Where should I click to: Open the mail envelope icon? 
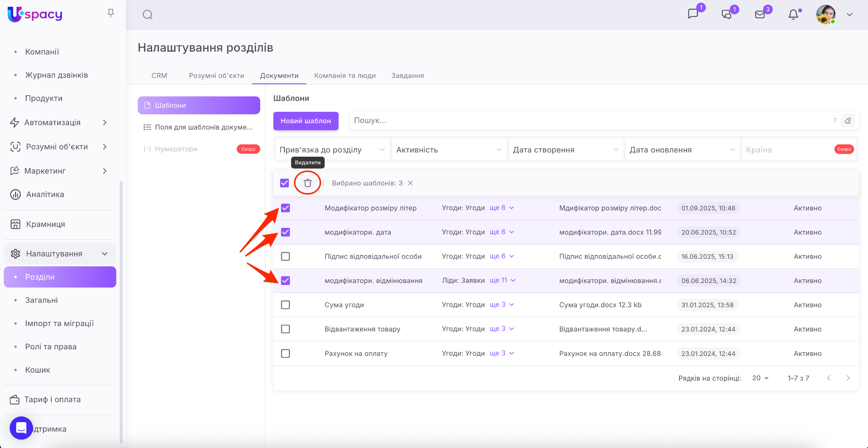[x=760, y=15]
